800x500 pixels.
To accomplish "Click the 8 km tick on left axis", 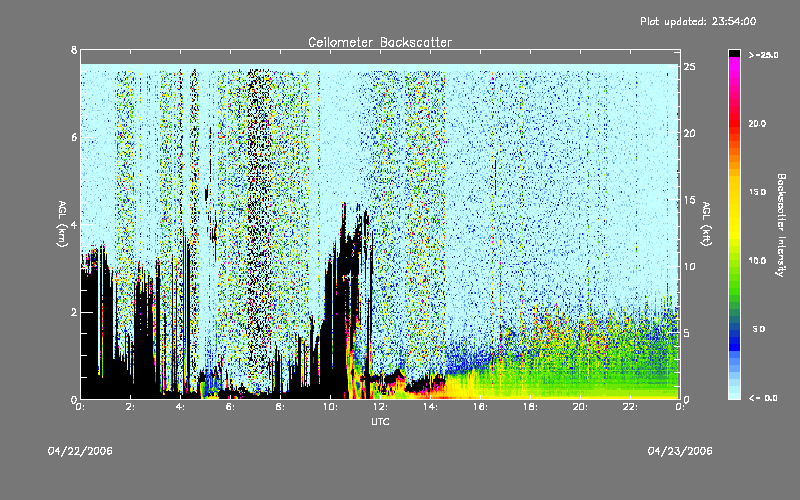I will [x=74, y=49].
